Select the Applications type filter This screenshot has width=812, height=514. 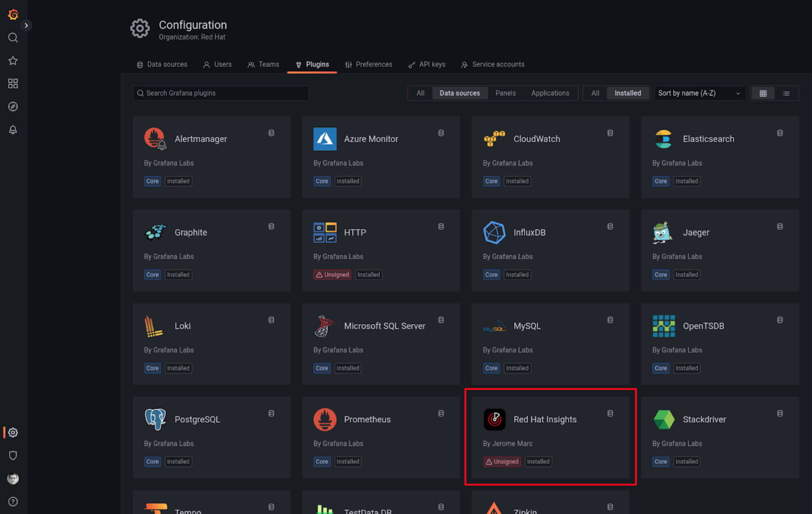click(x=550, y=93)
